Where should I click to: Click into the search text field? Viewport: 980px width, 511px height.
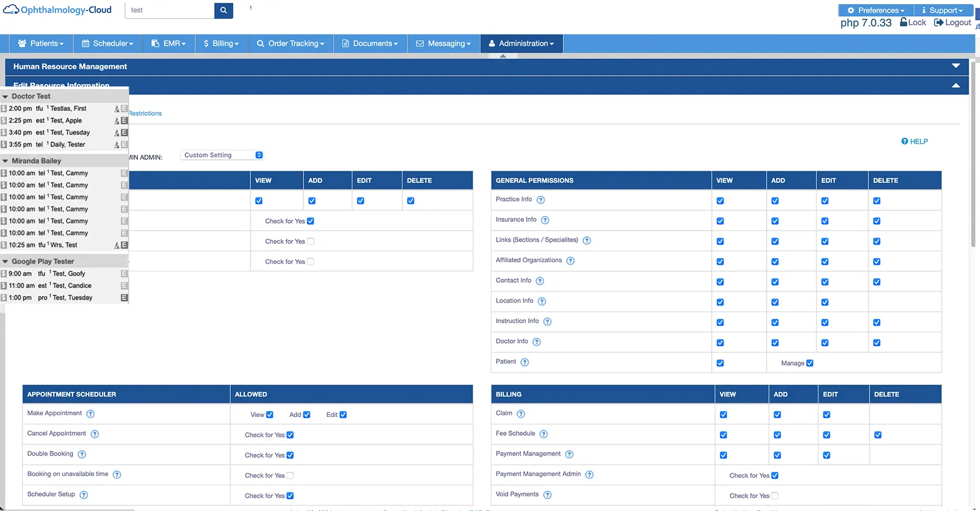169,11
